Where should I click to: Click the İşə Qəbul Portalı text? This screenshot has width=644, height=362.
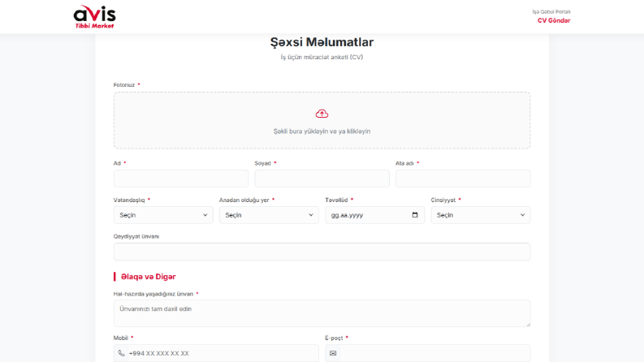click(x=551, y=12)
